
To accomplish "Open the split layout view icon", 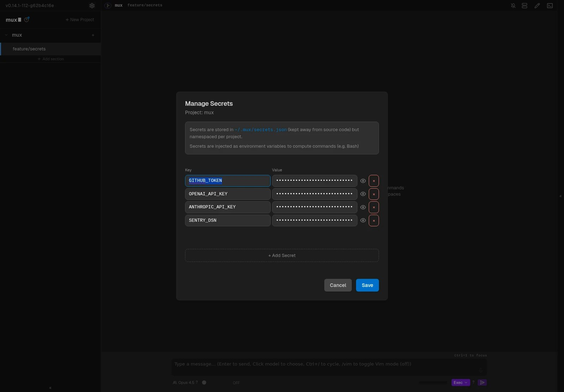I will (525, 6).
